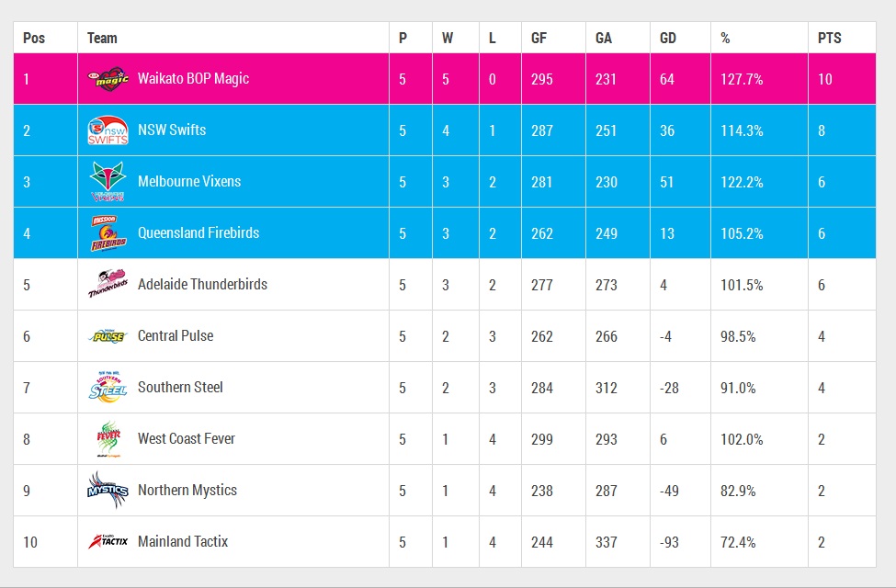
Task: Select the Pos column header
Action: click(34, 39)
